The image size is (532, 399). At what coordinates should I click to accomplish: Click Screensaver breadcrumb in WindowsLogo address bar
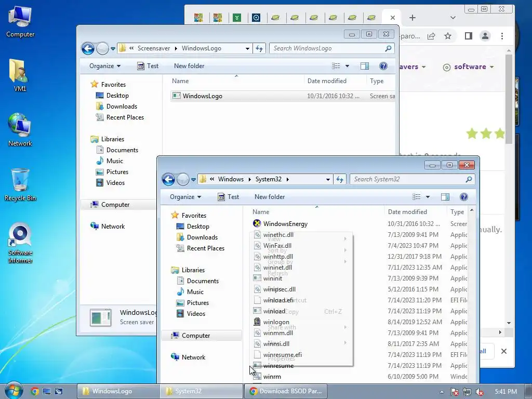tap(154, 48)
